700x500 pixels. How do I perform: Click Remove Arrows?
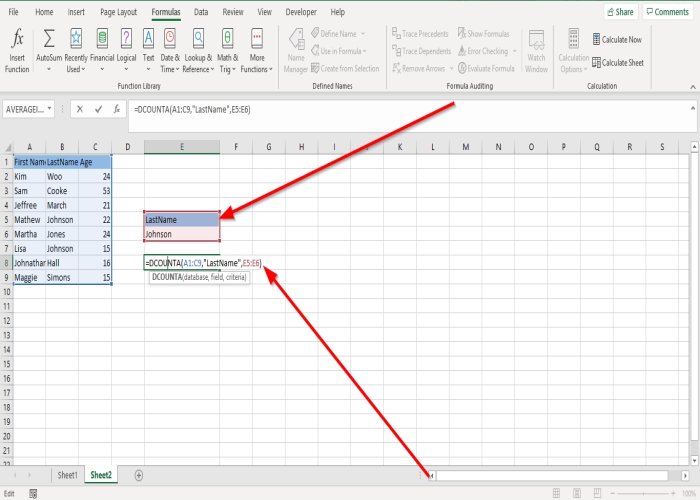(419, 68)
